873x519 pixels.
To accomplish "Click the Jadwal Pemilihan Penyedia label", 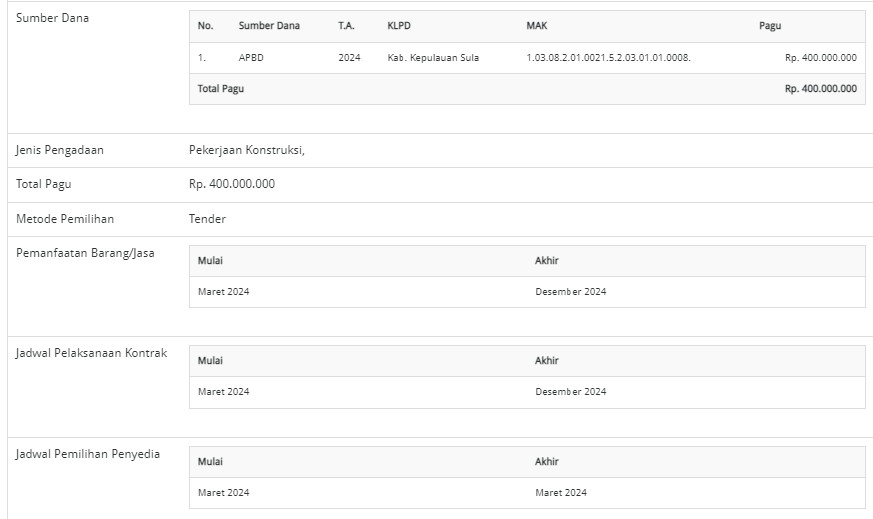I will tap(88, 454).
